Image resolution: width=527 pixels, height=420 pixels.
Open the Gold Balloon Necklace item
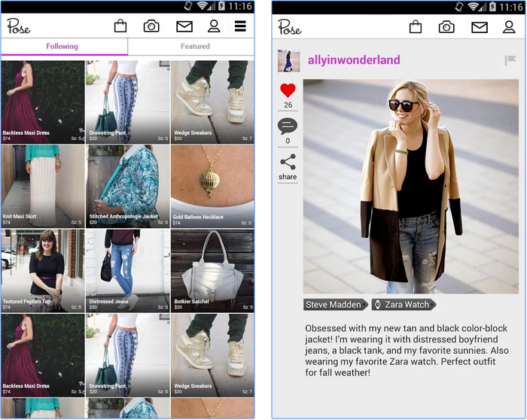212,187
